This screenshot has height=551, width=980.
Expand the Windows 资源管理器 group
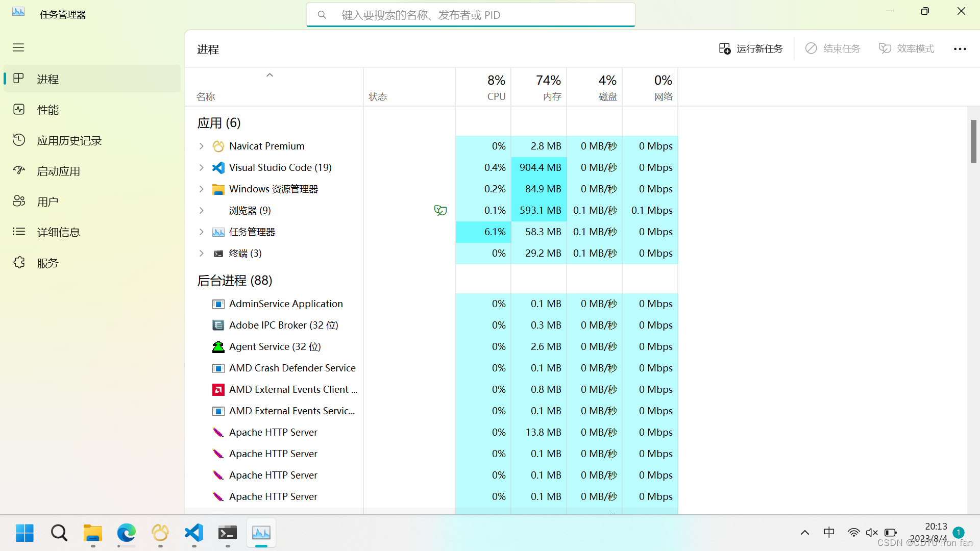pyautogui.click(x=201, y=189)
